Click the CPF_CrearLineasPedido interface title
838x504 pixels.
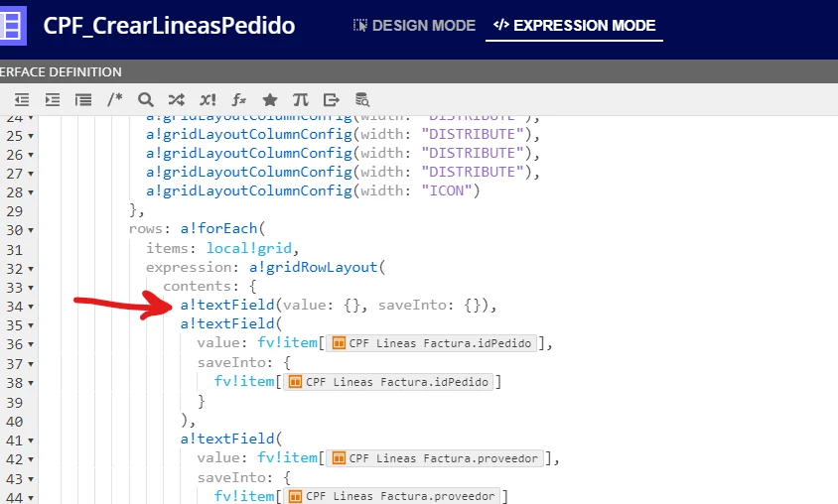169,26
